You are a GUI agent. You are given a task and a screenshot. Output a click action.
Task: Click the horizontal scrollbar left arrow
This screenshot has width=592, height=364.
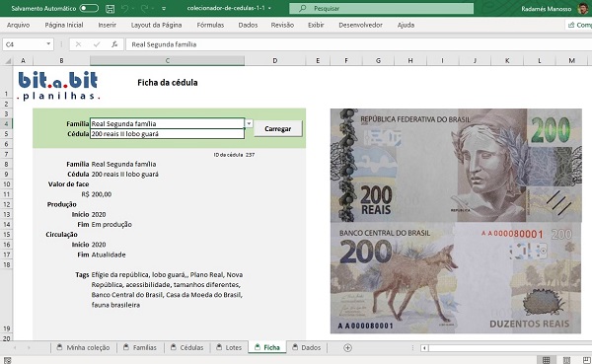(x=424, y=348)
